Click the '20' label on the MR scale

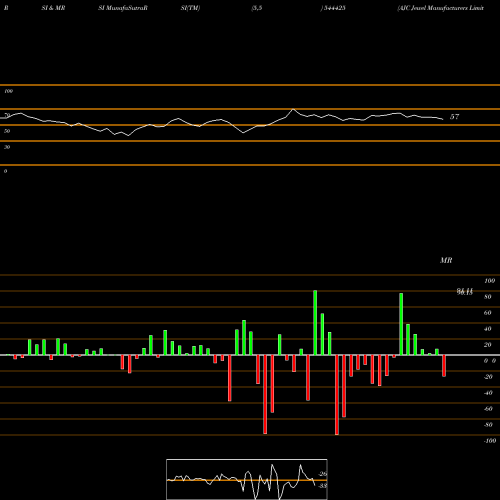pyautogui.click(x=488, y=345)
